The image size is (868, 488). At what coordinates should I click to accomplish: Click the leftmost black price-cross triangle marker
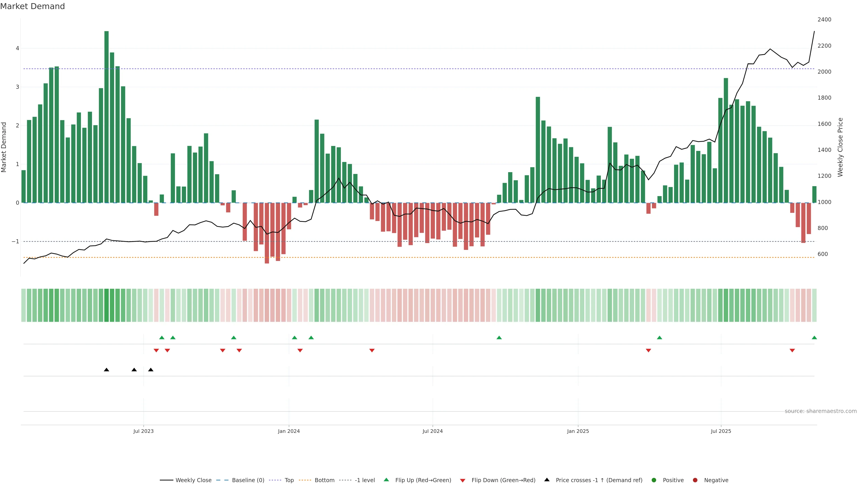[106, 370]
